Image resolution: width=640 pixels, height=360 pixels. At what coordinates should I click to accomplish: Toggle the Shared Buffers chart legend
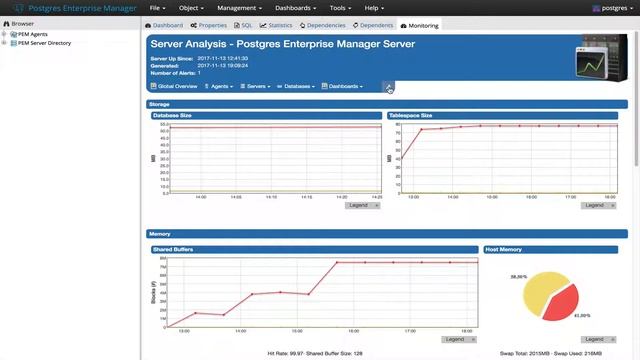[459, 339]
